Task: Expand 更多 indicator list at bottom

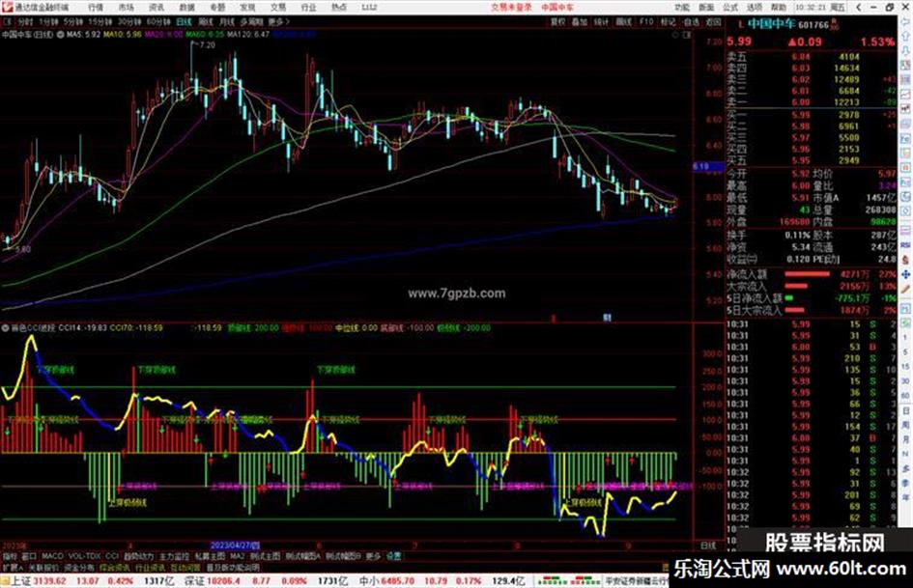Action: click(373, 556)
